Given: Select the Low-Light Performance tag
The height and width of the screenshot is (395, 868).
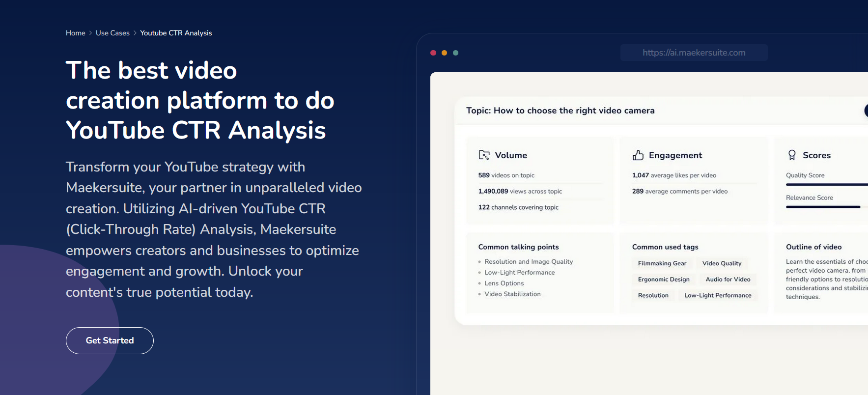Looking at the screenshot, I should pos(717,295).
